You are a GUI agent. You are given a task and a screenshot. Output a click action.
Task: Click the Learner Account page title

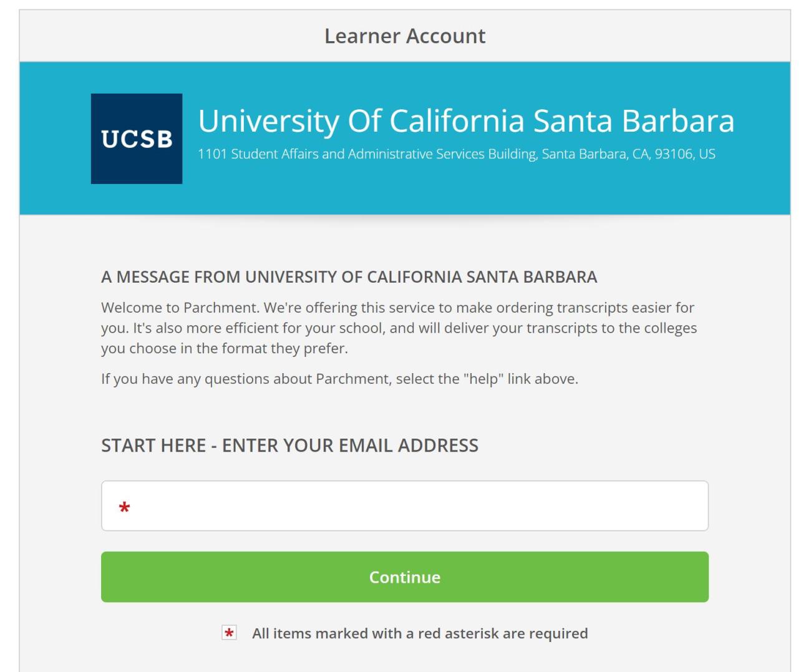pos(405,36)
